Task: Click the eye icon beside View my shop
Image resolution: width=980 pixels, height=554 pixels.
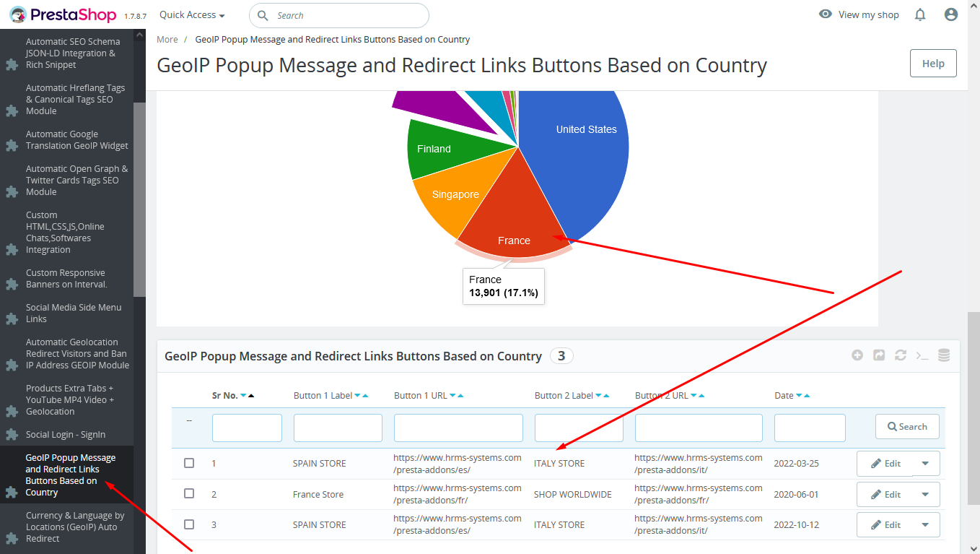Action: coord(826,14)
